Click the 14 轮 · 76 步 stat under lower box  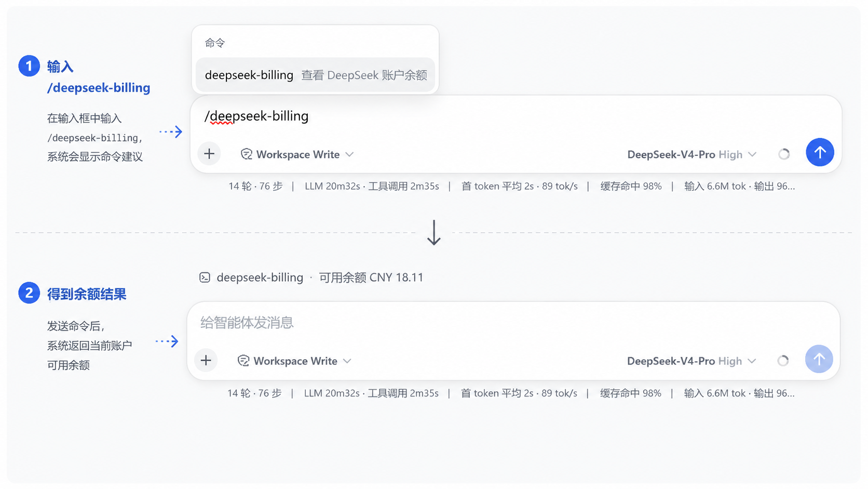click(x=254, y=393)
